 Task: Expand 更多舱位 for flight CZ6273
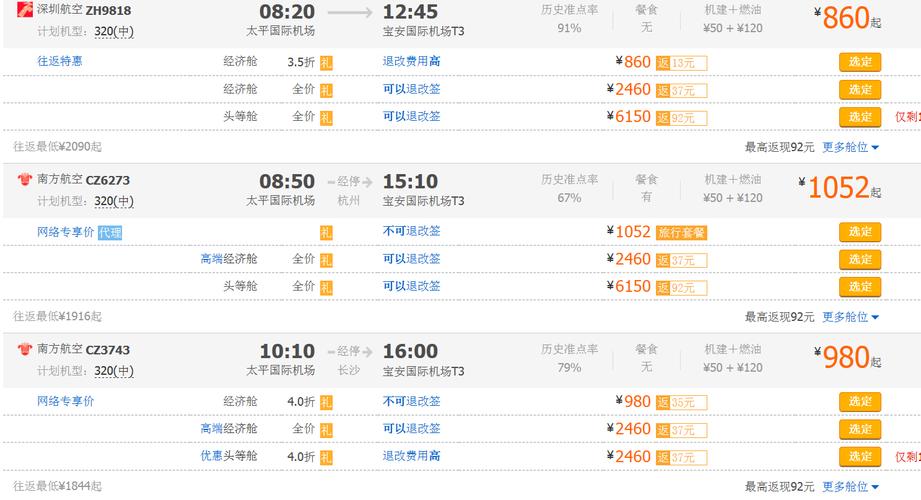coord(850,317)
